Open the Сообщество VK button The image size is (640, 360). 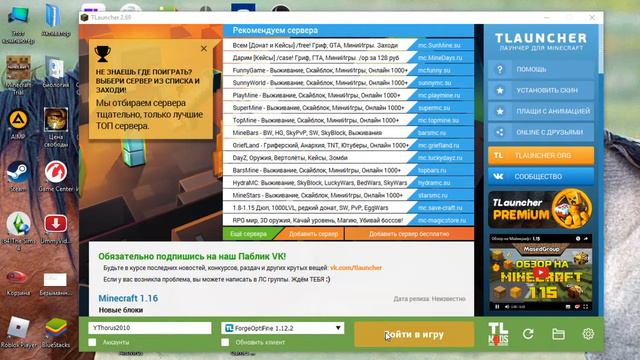coord(541,176)
